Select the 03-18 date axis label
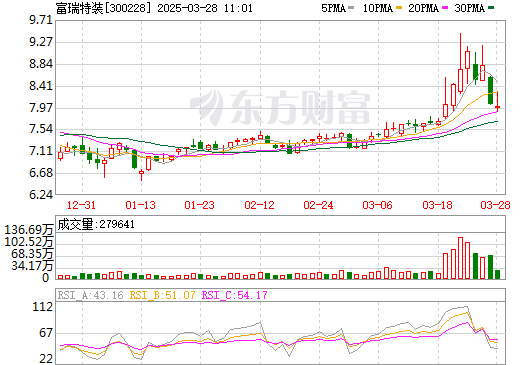Image resolution: width=520 pixels, height=365 pixels. tap(437, 205)
